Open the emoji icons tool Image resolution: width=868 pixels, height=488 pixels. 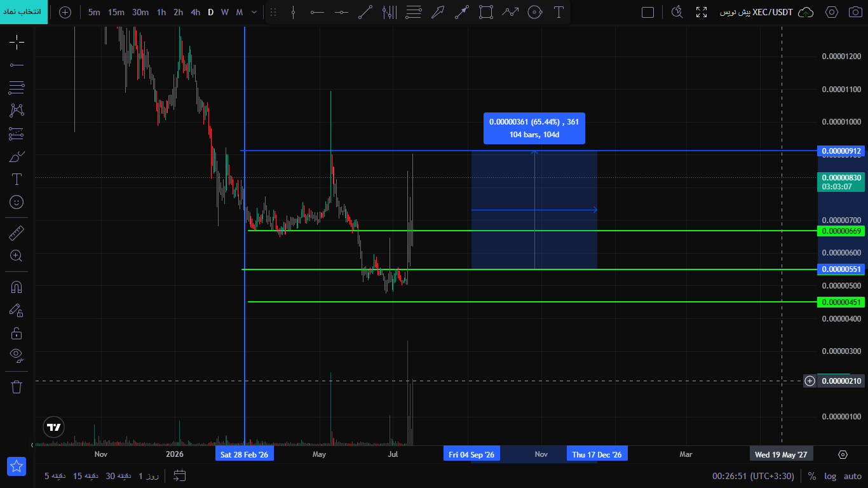tap(17, 202)
